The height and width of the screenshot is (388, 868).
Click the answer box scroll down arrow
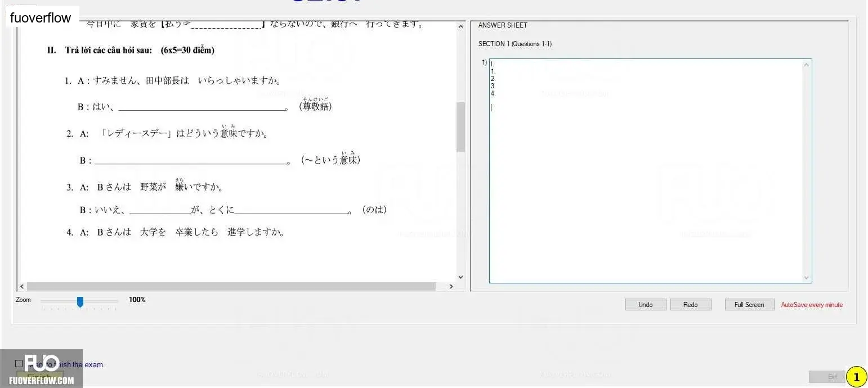point(807,278)
